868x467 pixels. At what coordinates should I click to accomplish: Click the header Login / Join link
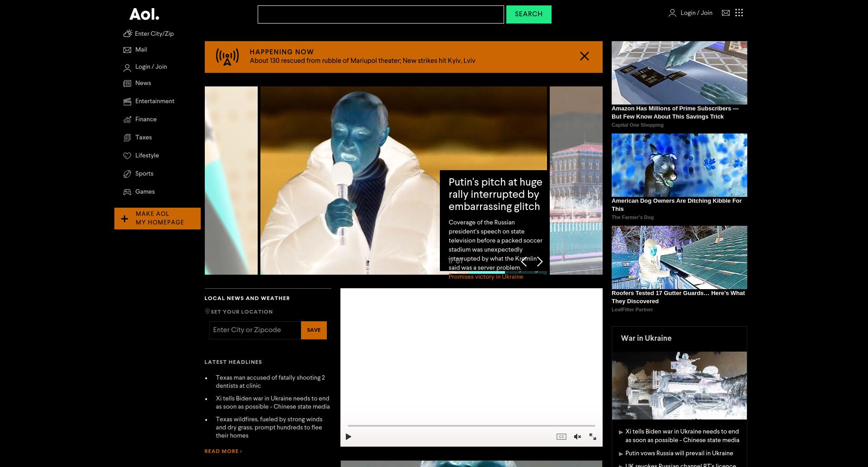click(x=696, y=13)
